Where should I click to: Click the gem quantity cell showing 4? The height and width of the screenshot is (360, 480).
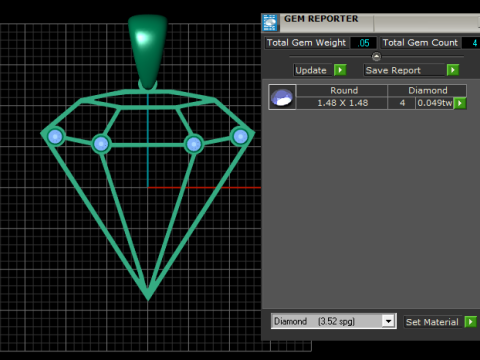click(x=402, y=103)
